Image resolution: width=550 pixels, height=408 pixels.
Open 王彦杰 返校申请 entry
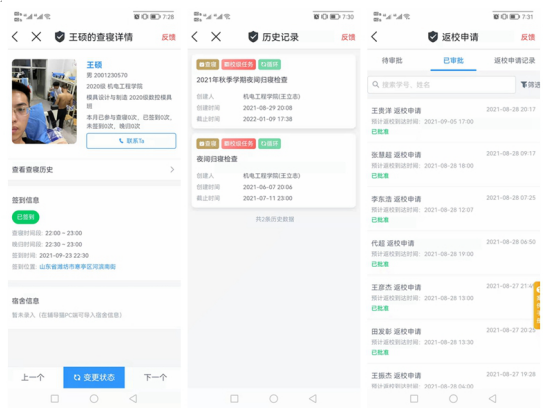coord(453,297)
